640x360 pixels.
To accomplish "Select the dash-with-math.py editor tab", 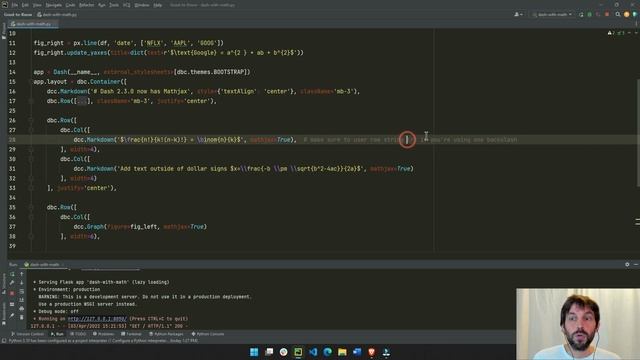I will tap(32, 24).
